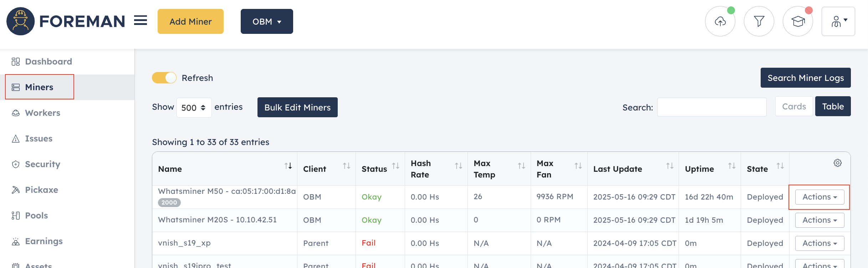Focus the Search input field
Viewport: 868px width, 268px height.
712,107
